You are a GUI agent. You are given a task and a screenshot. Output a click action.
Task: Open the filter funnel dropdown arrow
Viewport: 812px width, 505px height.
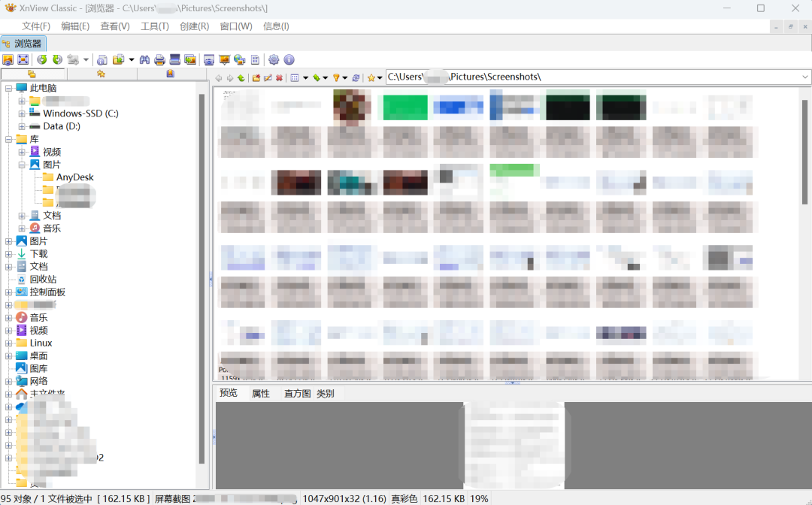[345, 77]
